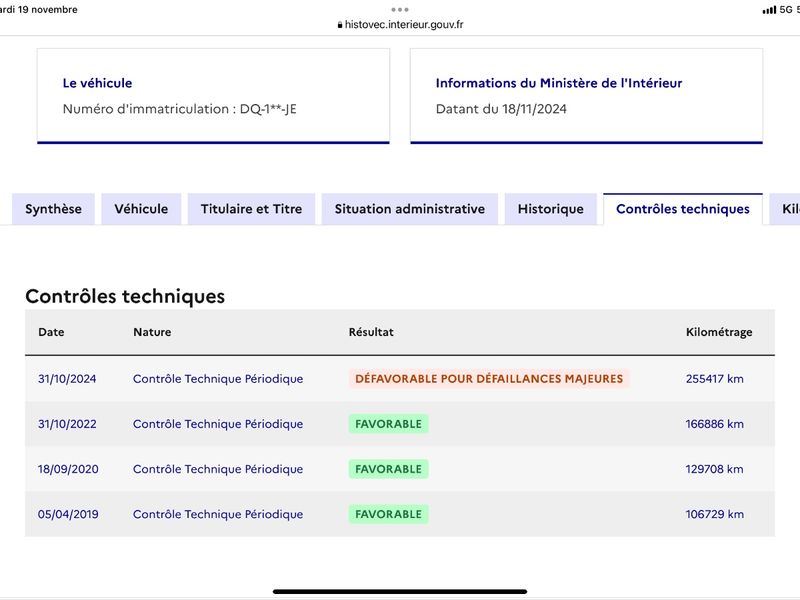Click the FAVORABLE badge for 18/09/2020
Screen dimensions: 800x600
tap(388, 469)
